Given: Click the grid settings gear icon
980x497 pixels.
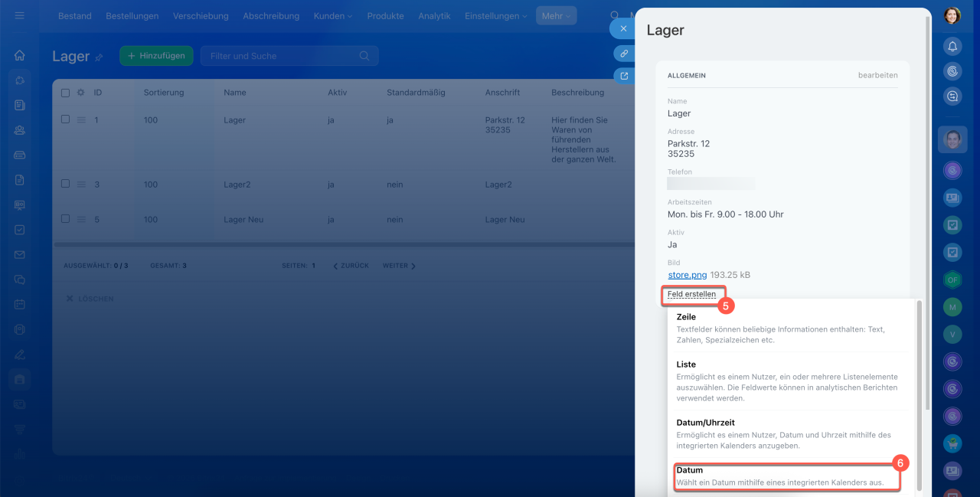Looking at the screenshot, I should coord(80,93).
